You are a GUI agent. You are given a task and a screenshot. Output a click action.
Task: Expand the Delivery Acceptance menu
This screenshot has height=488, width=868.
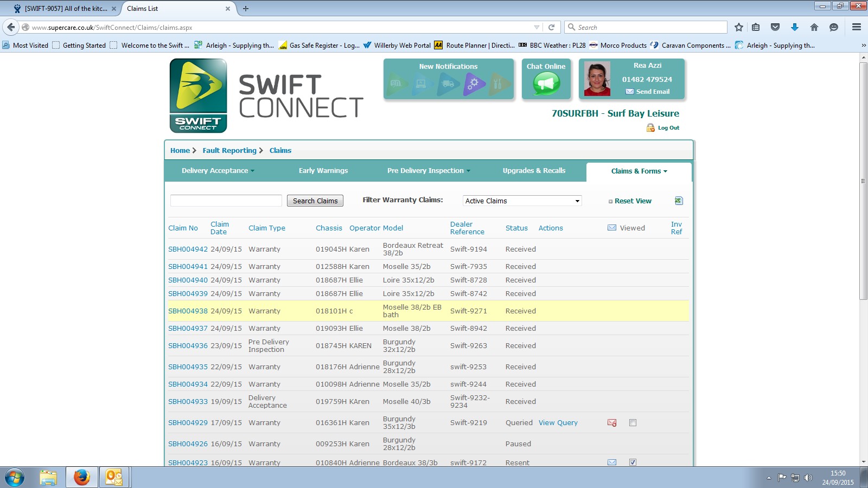tap(218, 171)
